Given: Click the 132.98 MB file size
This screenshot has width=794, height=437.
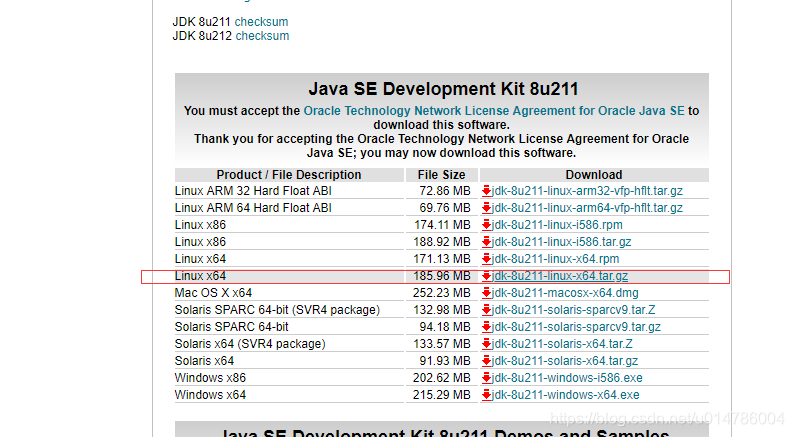Looking at the screenshot, I should pos(442,310).
